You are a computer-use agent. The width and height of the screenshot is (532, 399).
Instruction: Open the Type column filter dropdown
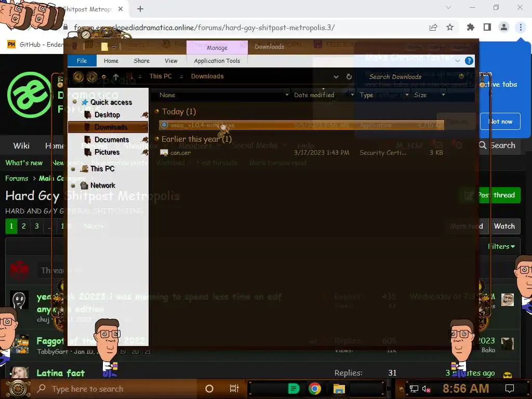click(407, 95)
